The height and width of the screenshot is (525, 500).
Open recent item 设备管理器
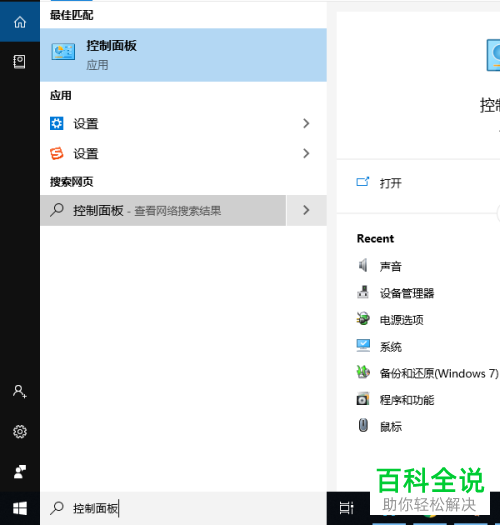pyautogui.click(x=407, y=293)
